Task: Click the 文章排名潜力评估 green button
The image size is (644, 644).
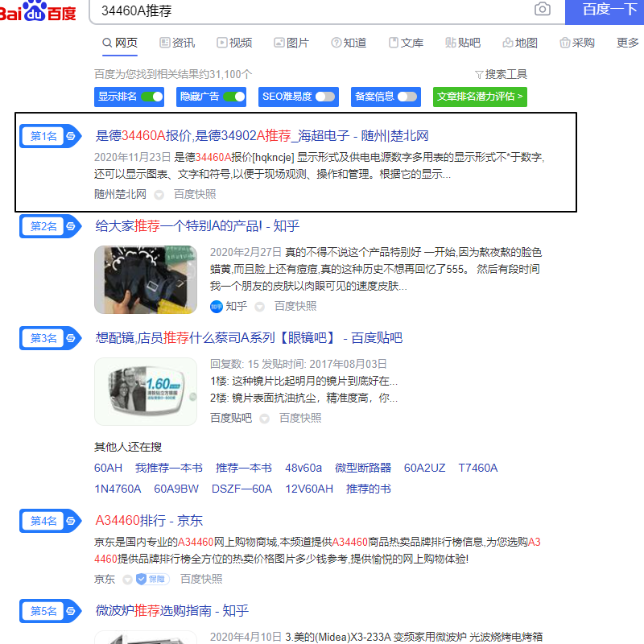Action: (480, 97)
